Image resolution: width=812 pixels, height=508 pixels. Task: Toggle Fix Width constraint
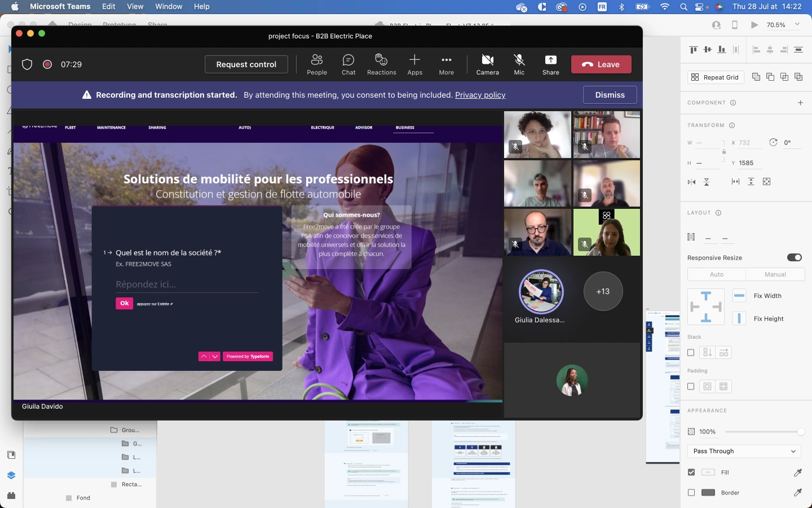[739, 296]
